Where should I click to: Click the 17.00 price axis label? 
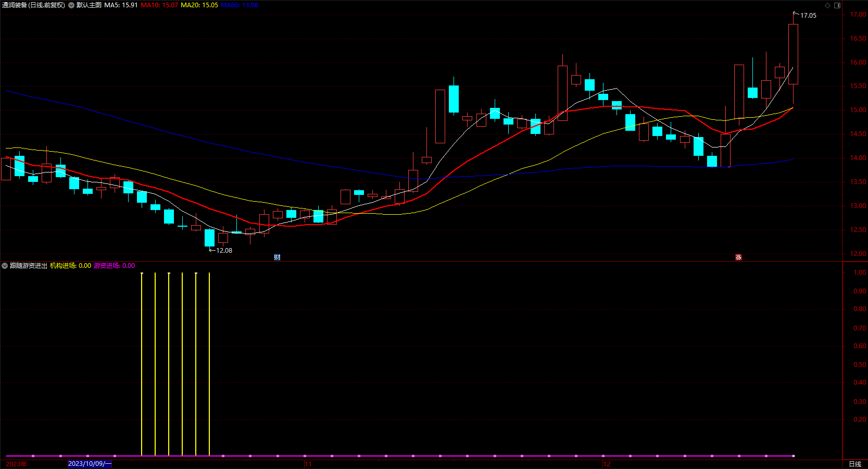(858, 15)
